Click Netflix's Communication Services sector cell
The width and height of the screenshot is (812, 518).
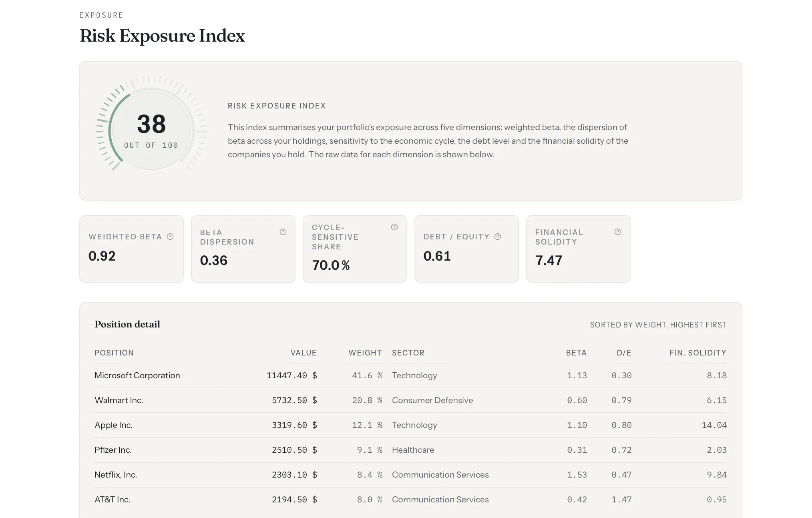[x=440, y=475]
